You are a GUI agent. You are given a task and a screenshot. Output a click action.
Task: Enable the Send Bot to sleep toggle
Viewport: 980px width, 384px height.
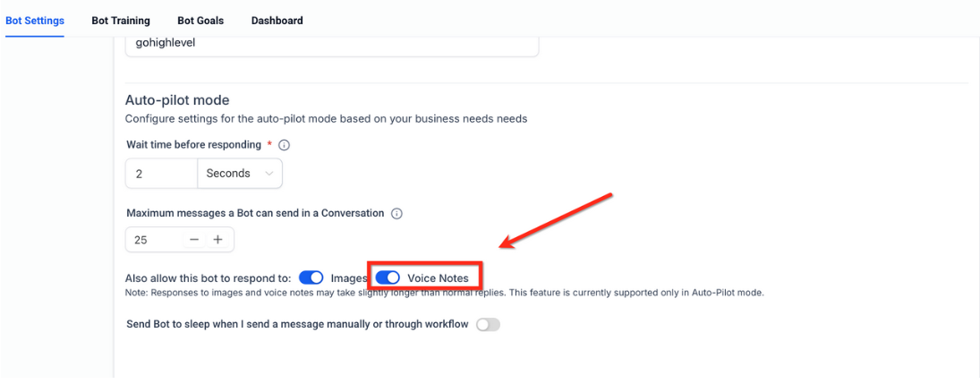[488, 324]
